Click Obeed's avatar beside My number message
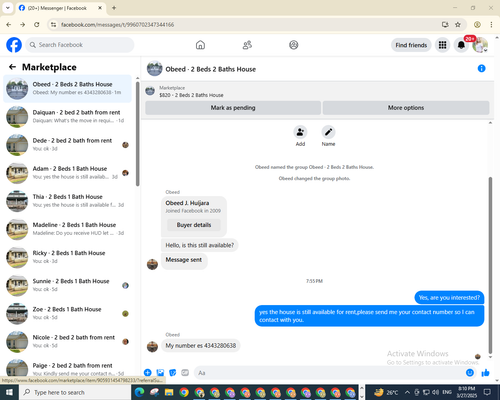Viewport: 500px width, 400px height. tap(152, 347)
